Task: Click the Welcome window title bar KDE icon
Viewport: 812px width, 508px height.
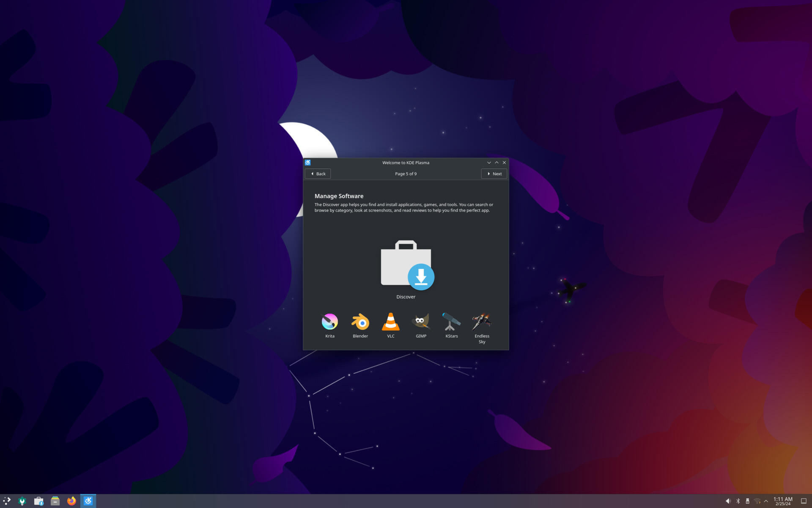Action: click(x=308, y=163)
